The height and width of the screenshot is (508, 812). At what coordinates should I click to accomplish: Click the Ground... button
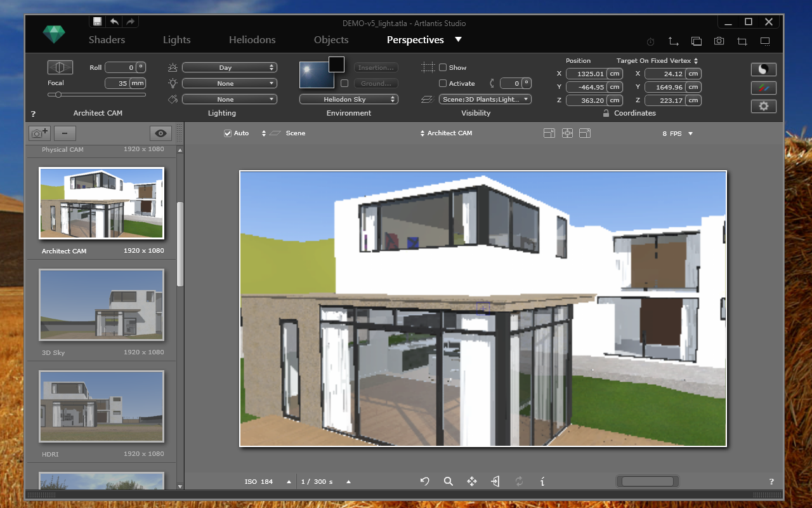click(376, 83)
